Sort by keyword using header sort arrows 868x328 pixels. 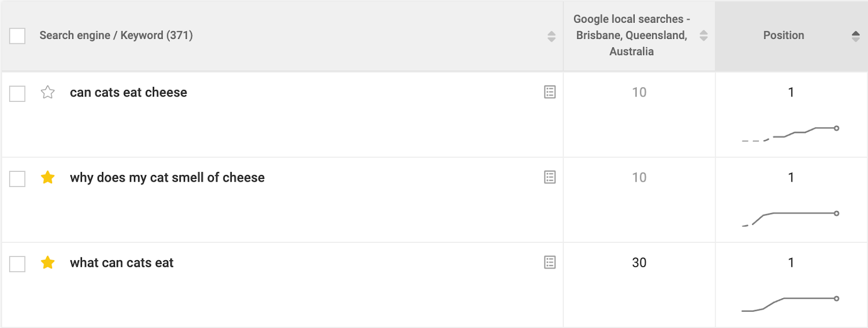pyautogui.click(x=551, y=36)
